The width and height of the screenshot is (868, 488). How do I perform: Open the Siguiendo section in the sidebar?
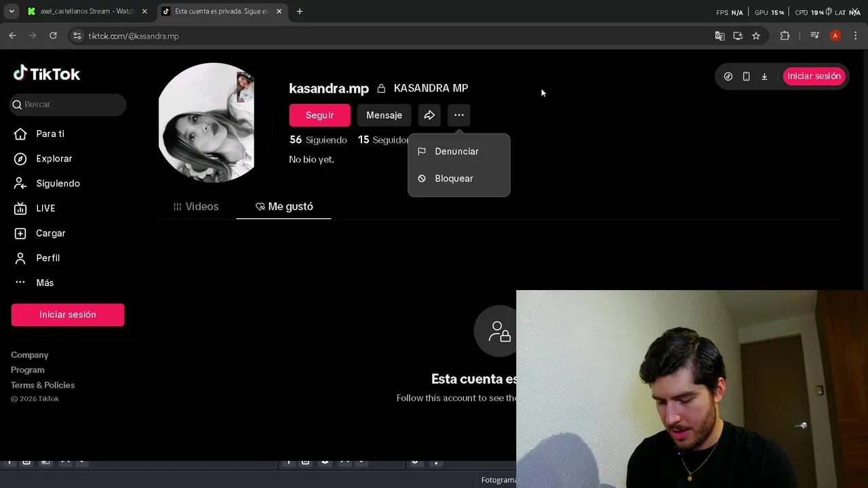[47, 184]
